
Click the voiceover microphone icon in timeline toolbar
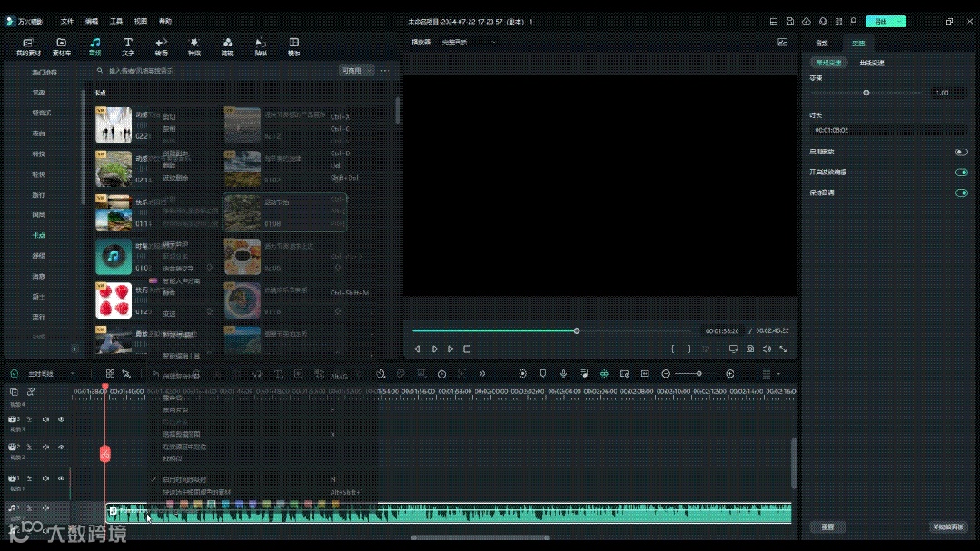pos(563,373)
